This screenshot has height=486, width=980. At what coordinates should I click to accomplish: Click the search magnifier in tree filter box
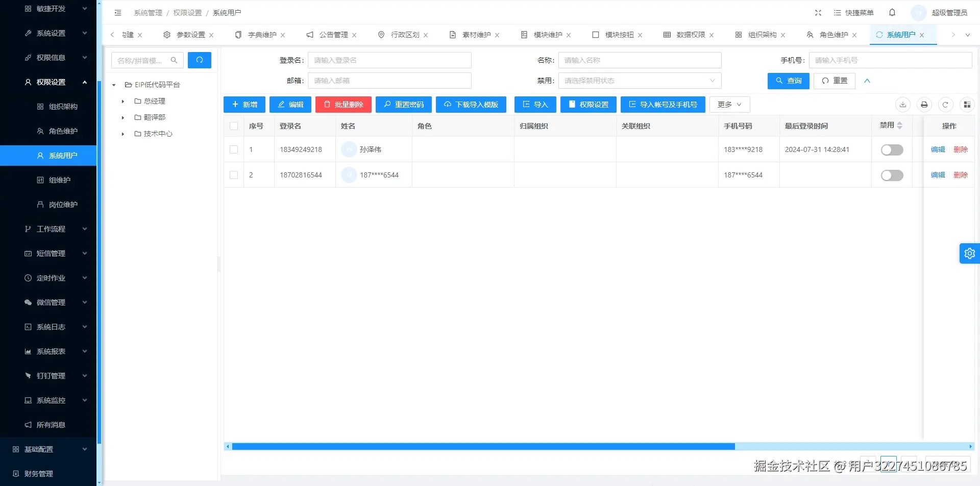click(174, 60)
